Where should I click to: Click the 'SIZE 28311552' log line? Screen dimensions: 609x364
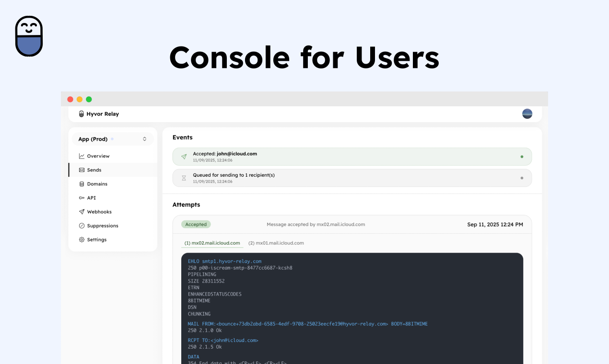(206, 281)
